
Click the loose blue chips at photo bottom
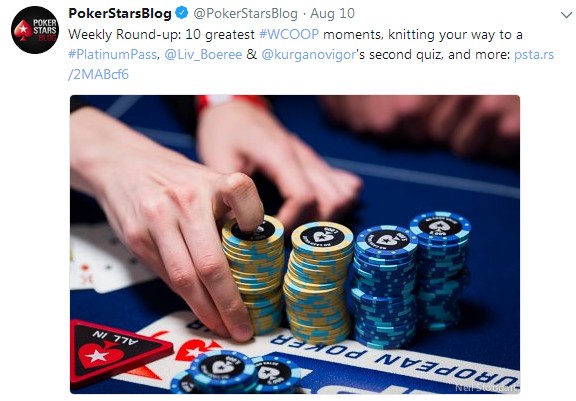coord(235,372)
